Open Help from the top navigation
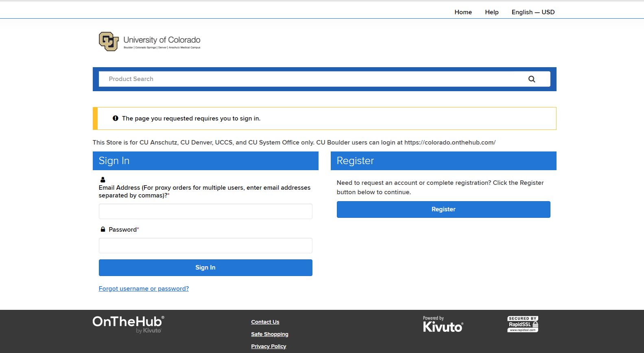 point(491,12)
